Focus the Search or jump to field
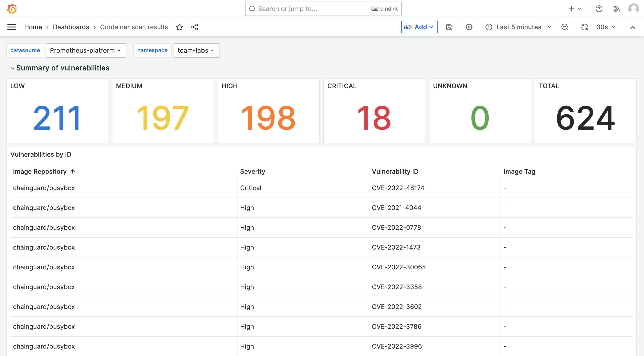The image size is (644, 356). pos(323,9)
